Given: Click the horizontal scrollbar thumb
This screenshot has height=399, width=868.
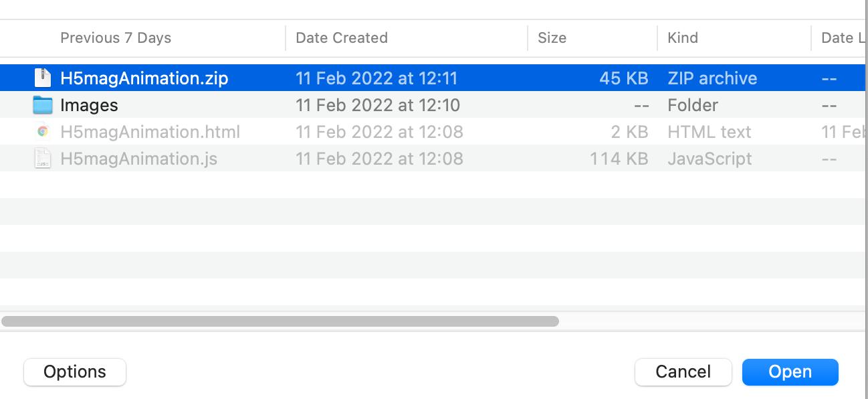Looking at the screenshot, I should tap(280, 321).
